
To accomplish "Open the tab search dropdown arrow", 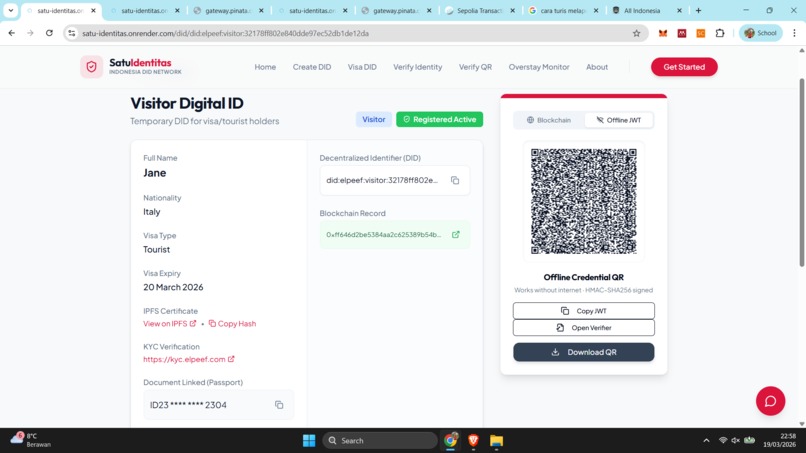I will click(x=10, y=10).
